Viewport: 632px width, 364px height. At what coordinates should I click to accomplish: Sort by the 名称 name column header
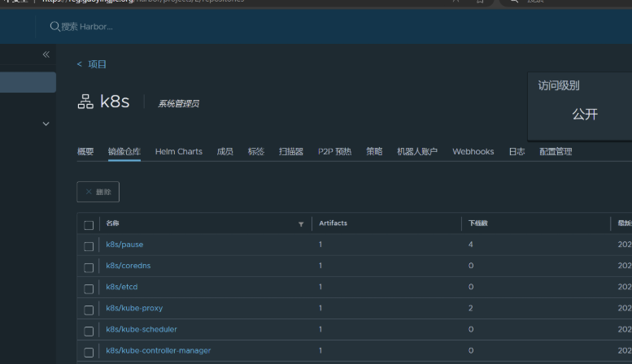pyautogui.click(x=112, y=223)
